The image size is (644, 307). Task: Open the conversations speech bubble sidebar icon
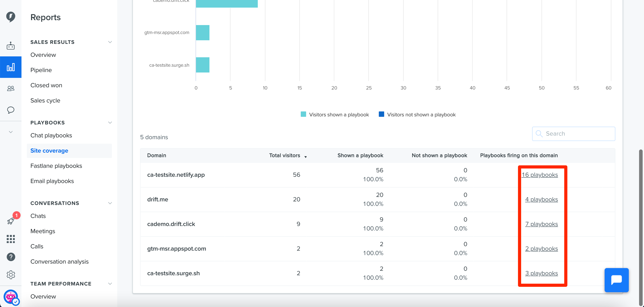click(x=11, y=110)
